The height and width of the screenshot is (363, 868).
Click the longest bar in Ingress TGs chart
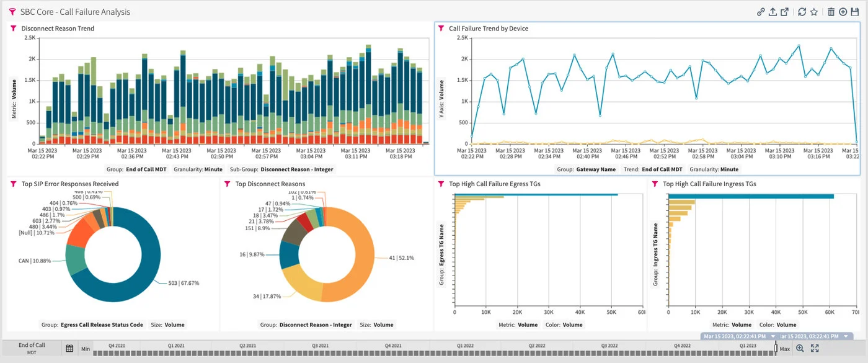tap(751, 197)
